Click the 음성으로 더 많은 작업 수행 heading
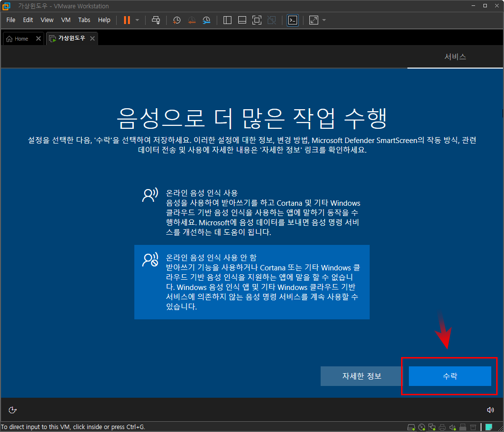Image resolution: width=504 pixels, height=432 pixels. [x=252, y=119]
